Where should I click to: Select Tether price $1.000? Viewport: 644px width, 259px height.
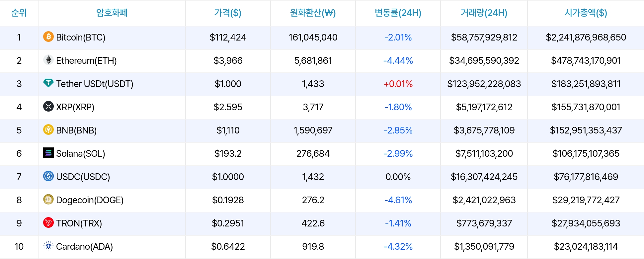pos(228,84)
